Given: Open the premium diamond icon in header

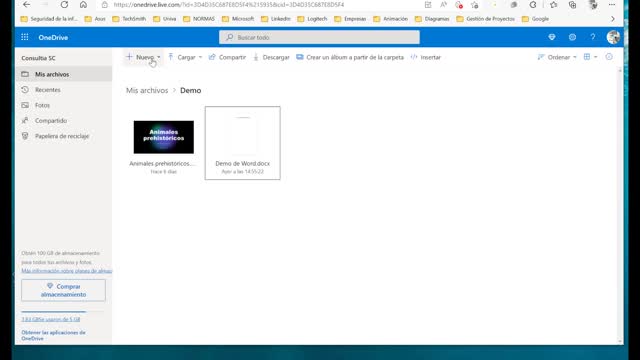Looking at the screenshot, I should 552,37.
